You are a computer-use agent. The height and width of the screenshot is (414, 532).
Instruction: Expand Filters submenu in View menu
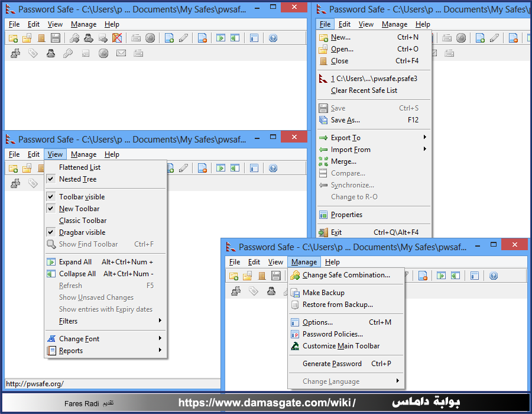pos(106,321)
